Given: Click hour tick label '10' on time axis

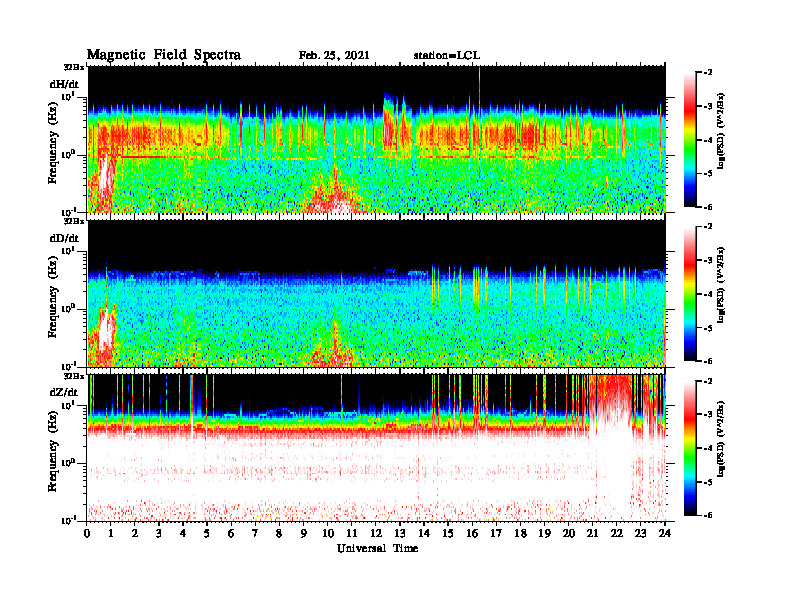Looking at the screenshot, I should (328, 533).
